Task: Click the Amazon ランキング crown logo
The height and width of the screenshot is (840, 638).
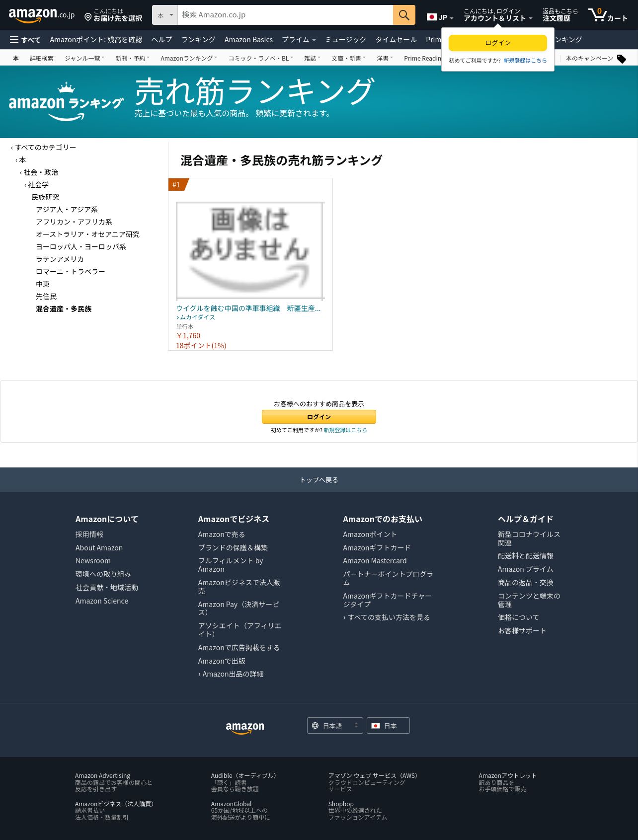Action: pos(66,102)
